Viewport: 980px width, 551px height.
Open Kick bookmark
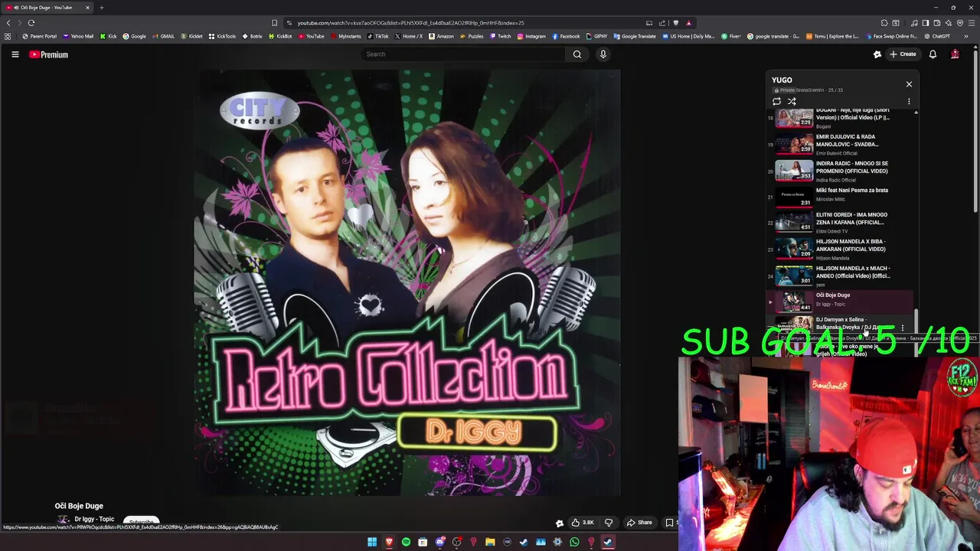point(109,36)
